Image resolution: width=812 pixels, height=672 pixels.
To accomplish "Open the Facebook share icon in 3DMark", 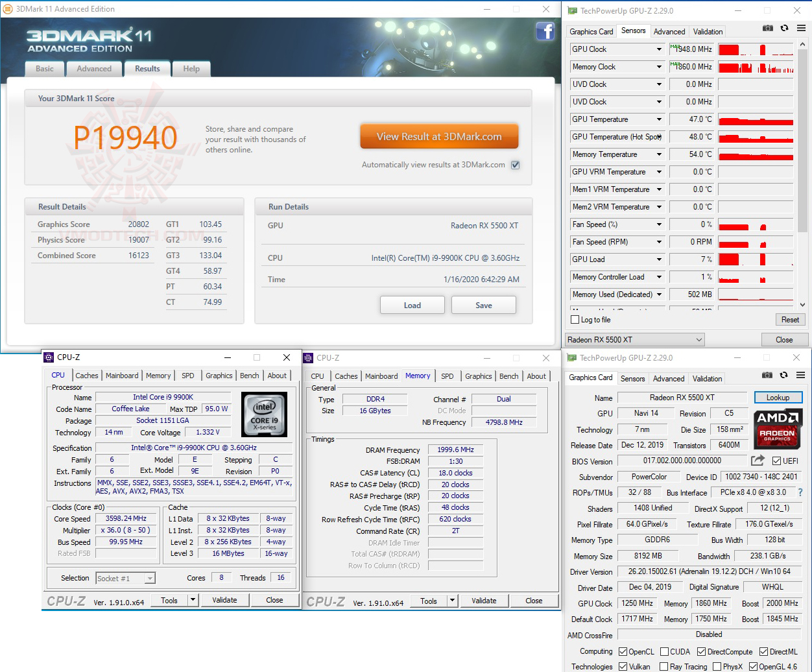I will tap(545, 31).
